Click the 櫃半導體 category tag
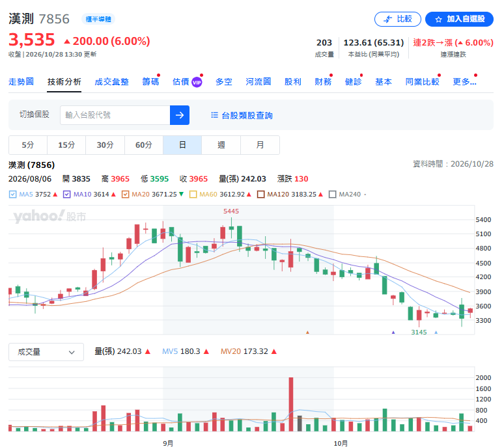 coord(98,20)
